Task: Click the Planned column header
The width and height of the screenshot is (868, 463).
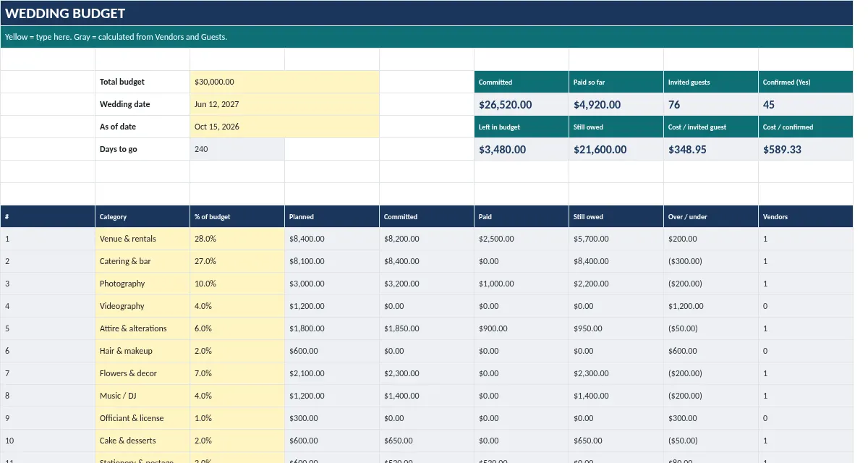Action: tap(332, 216)
